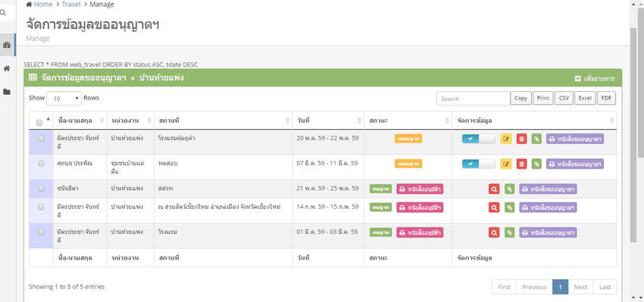Open the folder icon in the sidebar
Image resolution: width=644 pixels, height=302 pixels.
tap(7, 92)
